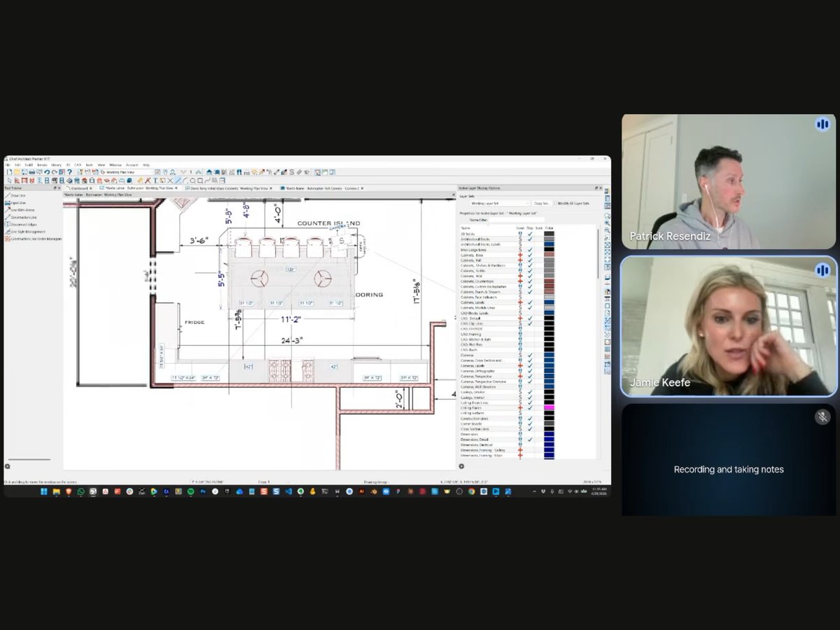
Task: Click the muted microphone icon
Action: [x=822, y=417]
